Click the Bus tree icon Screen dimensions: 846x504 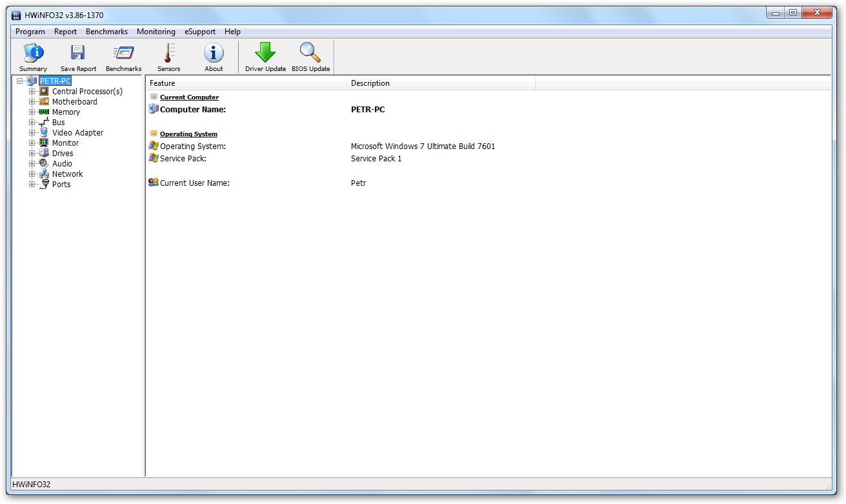point(44,123)
